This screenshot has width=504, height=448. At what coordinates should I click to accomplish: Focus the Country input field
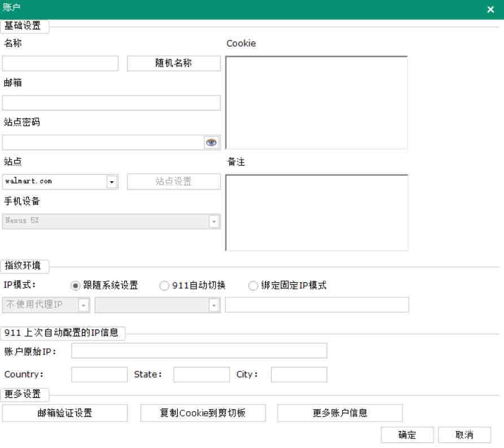[x=99, y=375]
